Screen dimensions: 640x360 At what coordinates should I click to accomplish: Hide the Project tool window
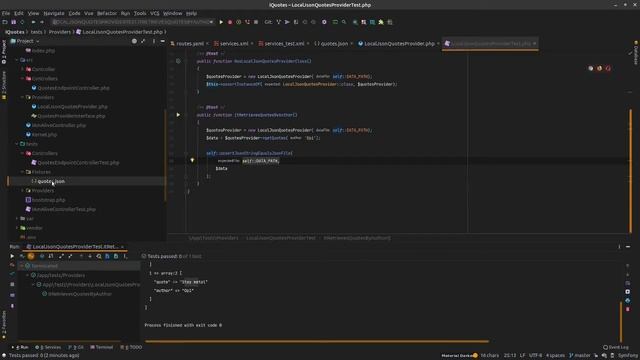coord(162,41)
